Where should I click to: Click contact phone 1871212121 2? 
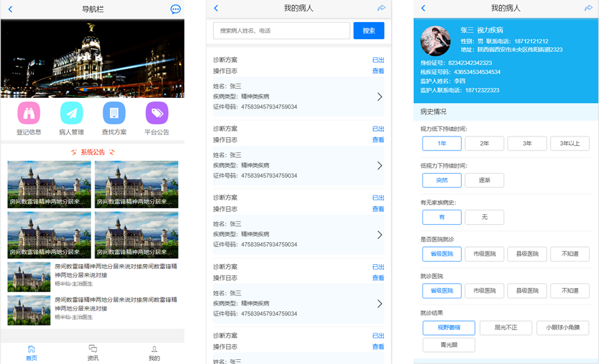coord(531,41)
